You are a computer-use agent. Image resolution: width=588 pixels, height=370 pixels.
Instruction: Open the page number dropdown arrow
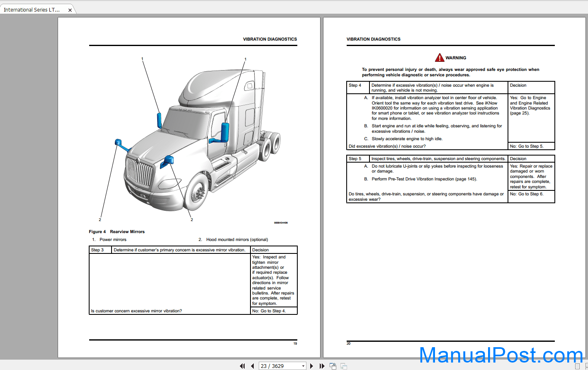coord(303,366)
